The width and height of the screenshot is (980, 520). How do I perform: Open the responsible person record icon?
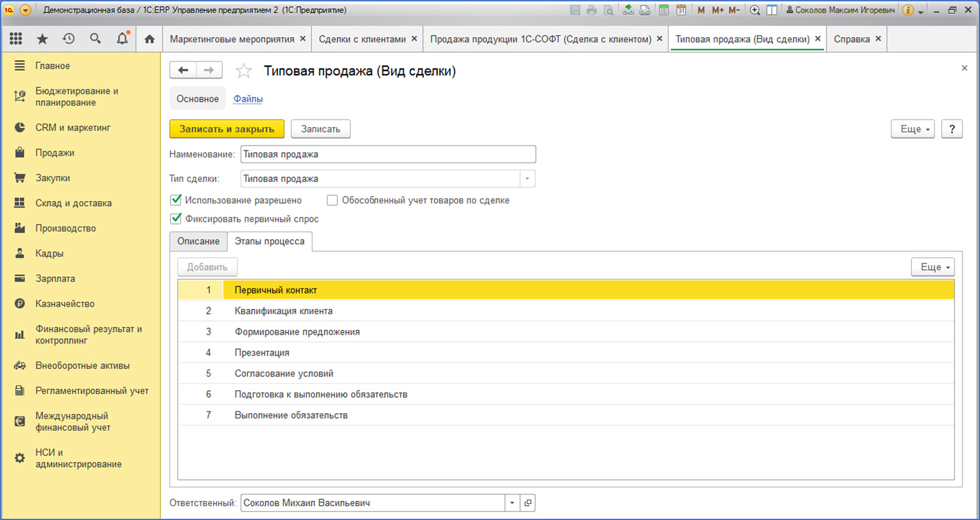point(528,503)
